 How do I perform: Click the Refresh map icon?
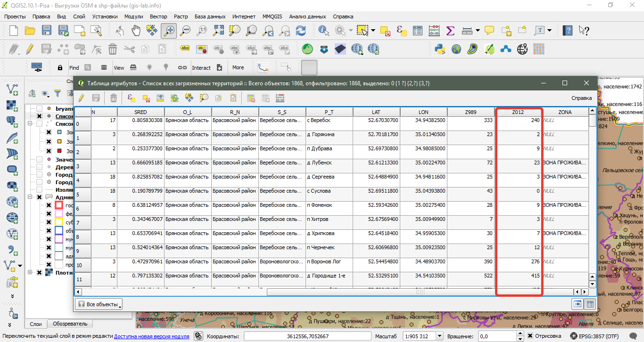coord(300,31)
